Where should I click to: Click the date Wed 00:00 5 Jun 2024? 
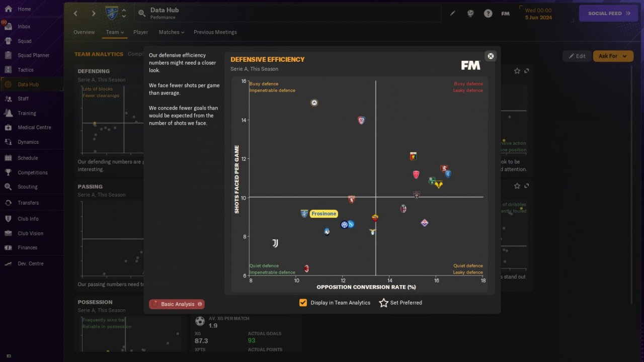(x=538, y=14)
